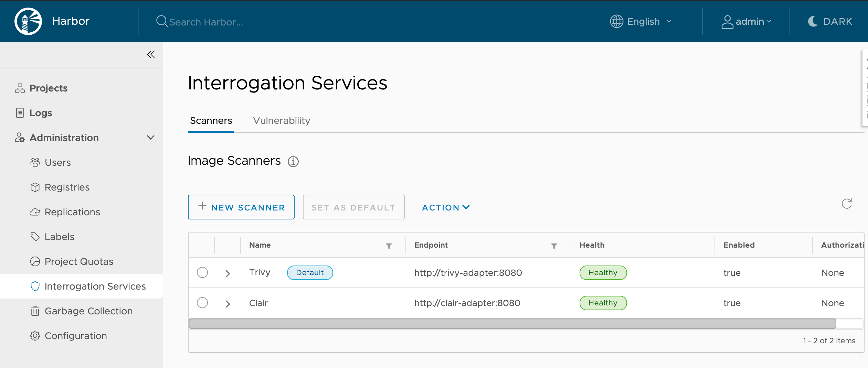Click the Users group icon

click(x=35, y=162)
